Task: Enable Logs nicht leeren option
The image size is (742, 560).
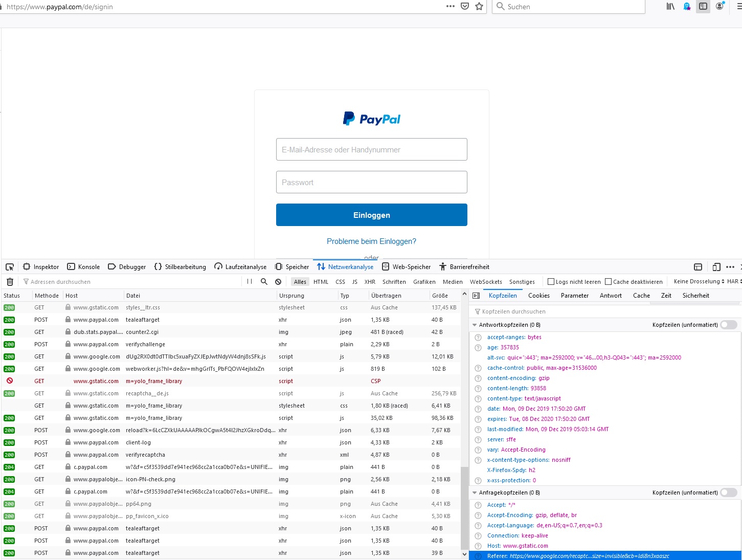Action: 552,281
